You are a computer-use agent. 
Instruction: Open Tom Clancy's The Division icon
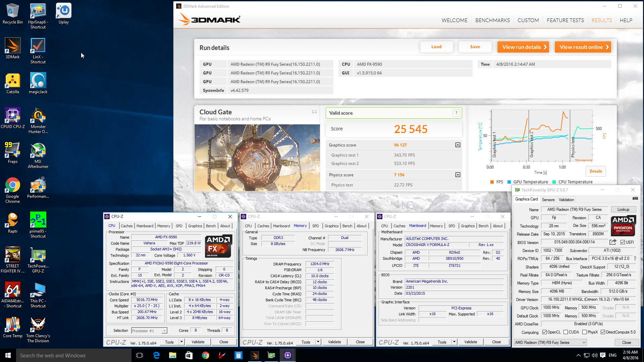(38, 329)
